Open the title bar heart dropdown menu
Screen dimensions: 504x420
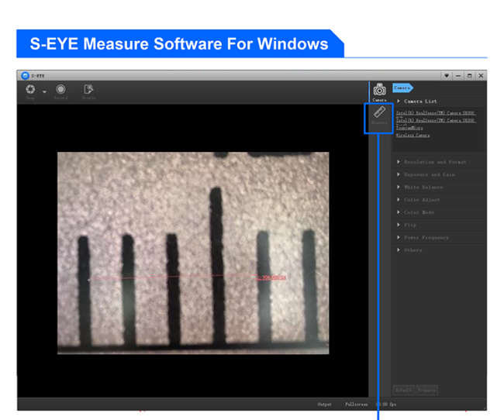click(x=447, y=75)
